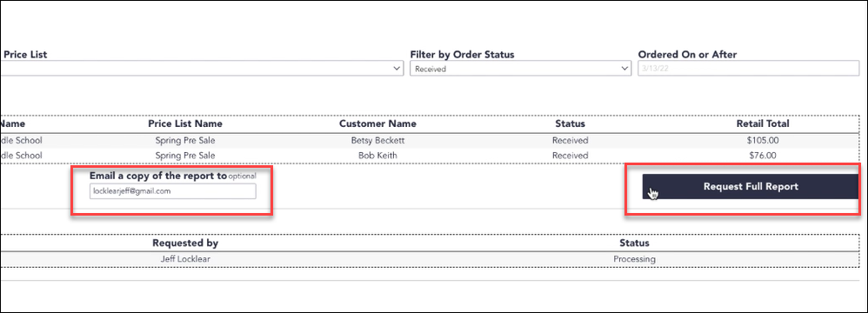Expand the Filter by Order Status dropdown
The height and width of the screenshot is (313, 868).
520,69
